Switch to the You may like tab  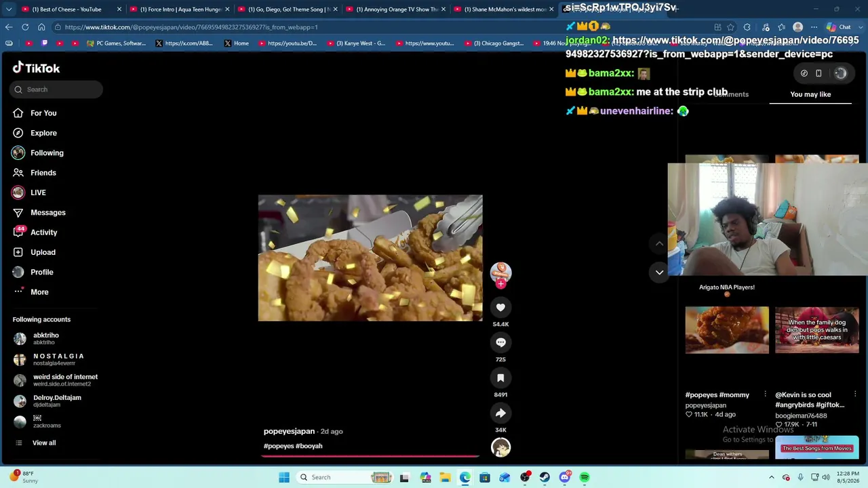point(810,94)
